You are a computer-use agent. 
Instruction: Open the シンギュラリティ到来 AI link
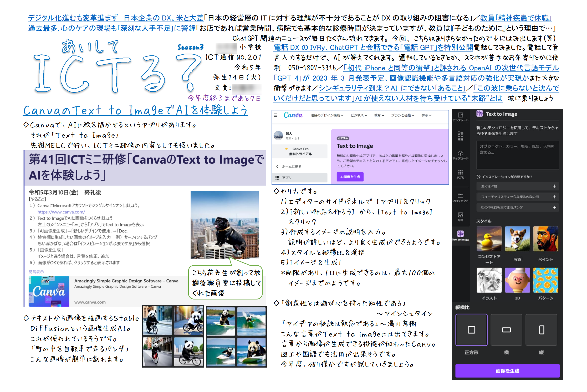click(x=392, y=88)
